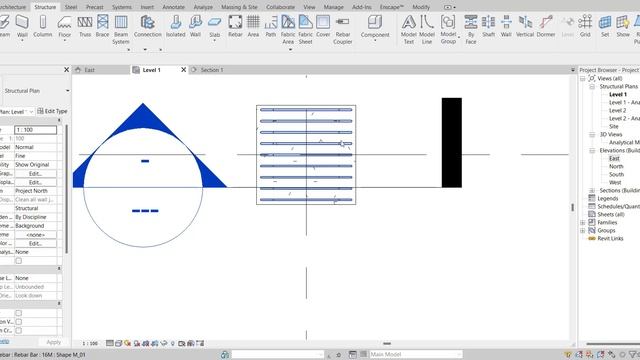
Task: Click the Connection tool
Action: point(147,27)
